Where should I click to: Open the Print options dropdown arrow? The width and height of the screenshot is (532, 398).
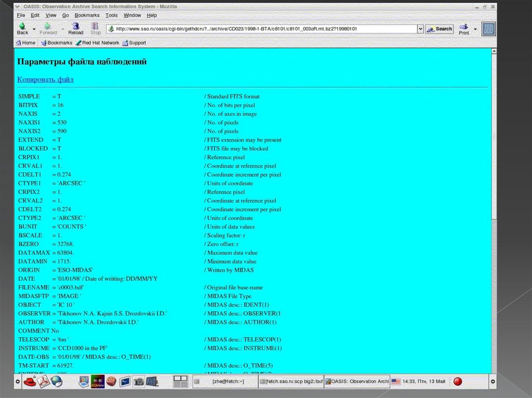475,29
